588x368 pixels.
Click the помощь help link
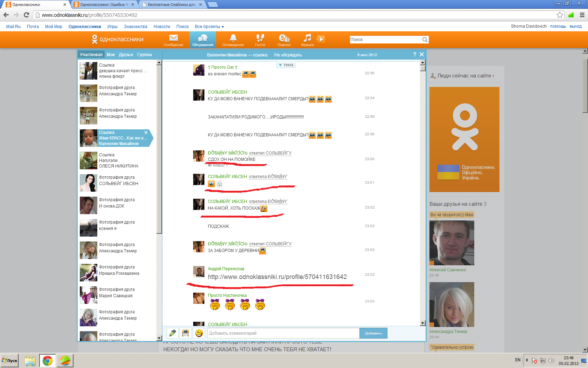tap(558, 26)
